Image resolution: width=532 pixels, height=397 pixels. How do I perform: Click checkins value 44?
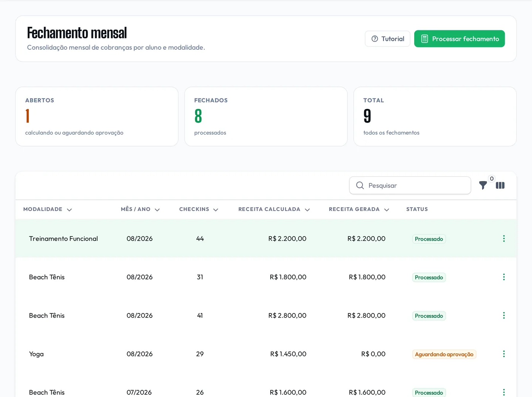pyautogui.click(x=200, y=238)
